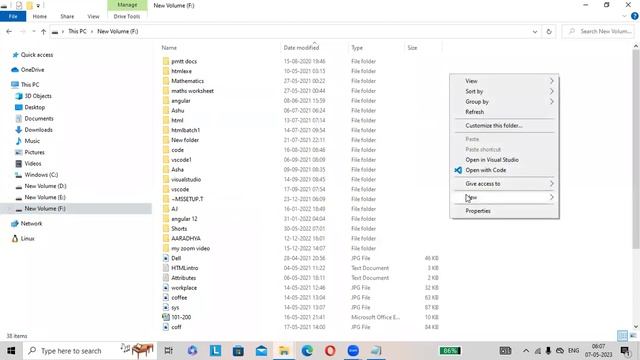Image resolution: width=640 pixels, height=360 pixels.
Task: Sort by the Size column header
Action: pos(412,48)
